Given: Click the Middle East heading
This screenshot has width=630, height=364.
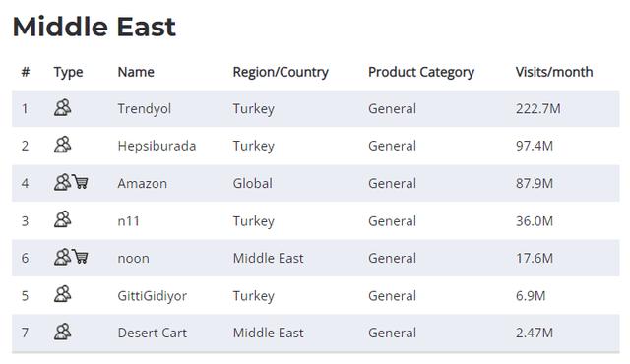Looking at the screenshot, I should pos(94,27).
